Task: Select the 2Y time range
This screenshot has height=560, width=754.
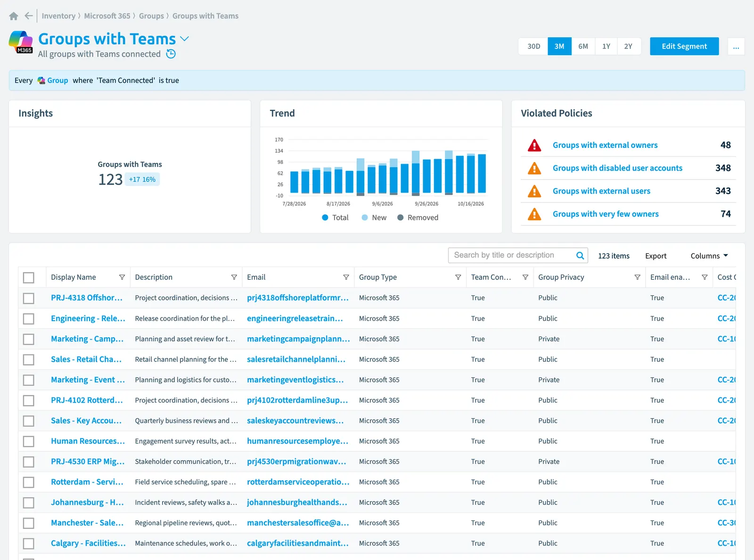Action: [x=628, y=46]
